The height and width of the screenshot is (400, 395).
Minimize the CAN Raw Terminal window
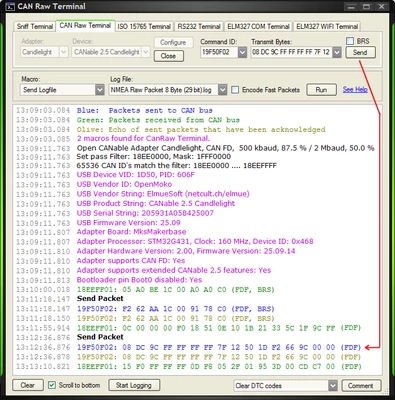click(x=350, y=7)
